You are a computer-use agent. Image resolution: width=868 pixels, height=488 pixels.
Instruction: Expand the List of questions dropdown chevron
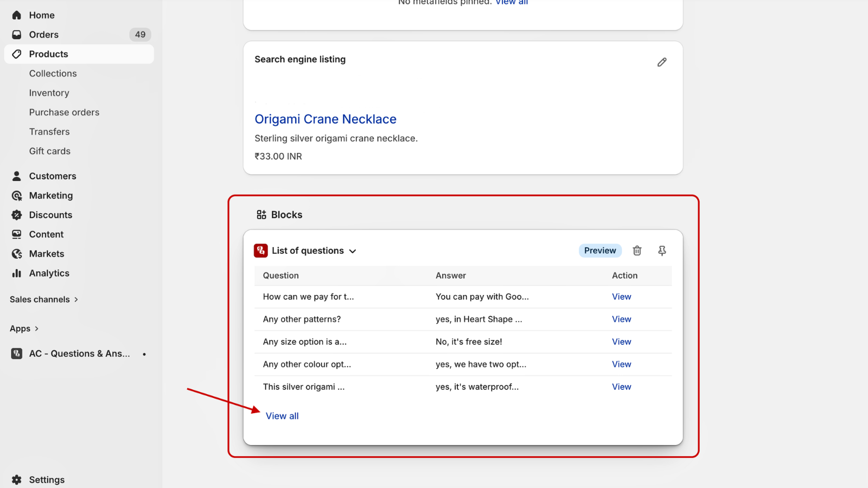(353, 251)
